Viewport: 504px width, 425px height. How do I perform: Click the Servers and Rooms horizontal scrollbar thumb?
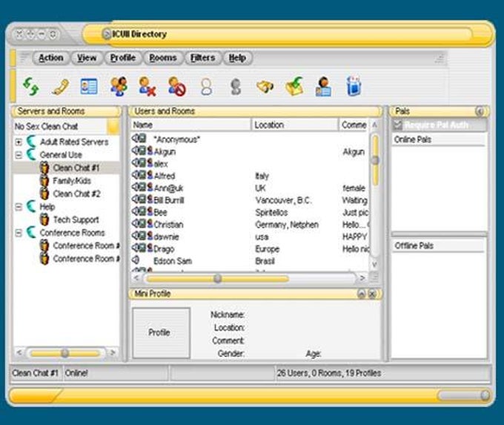click(65, 353)
